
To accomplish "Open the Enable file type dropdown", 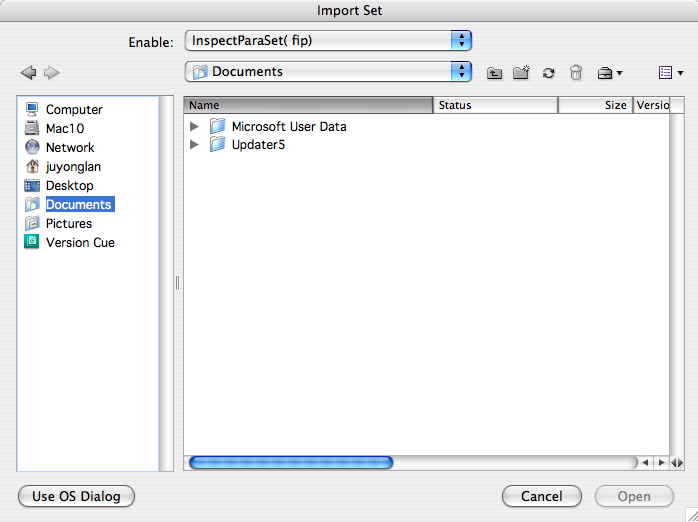I will coord(328,41).
